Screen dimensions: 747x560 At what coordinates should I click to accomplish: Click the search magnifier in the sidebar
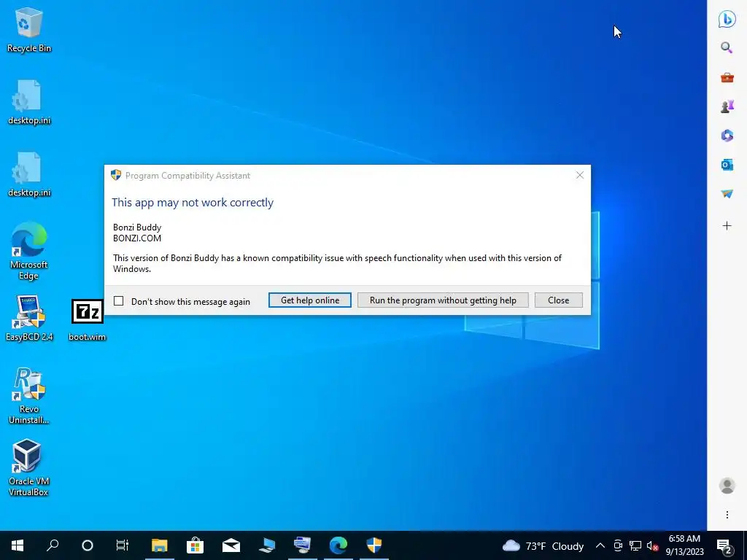tap(727, 47)
